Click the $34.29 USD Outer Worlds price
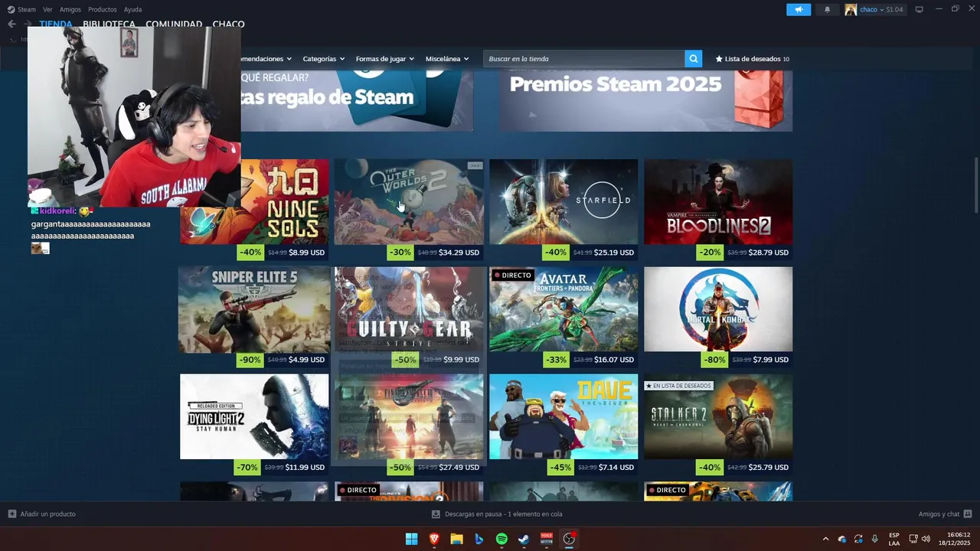 pos(459,253)
